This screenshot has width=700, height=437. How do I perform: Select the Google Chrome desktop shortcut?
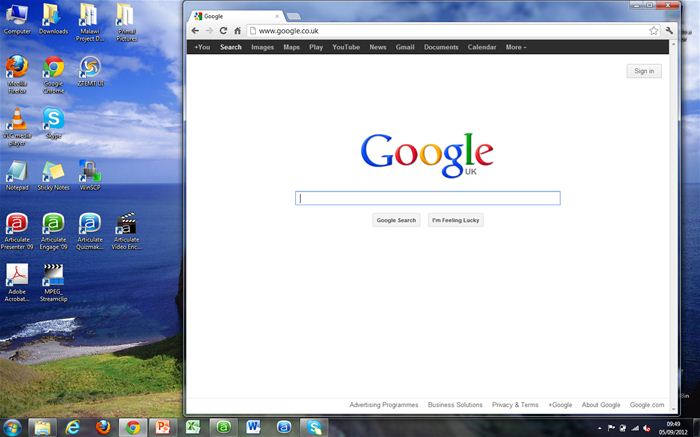pyautogui.click(x=54, y=75)
